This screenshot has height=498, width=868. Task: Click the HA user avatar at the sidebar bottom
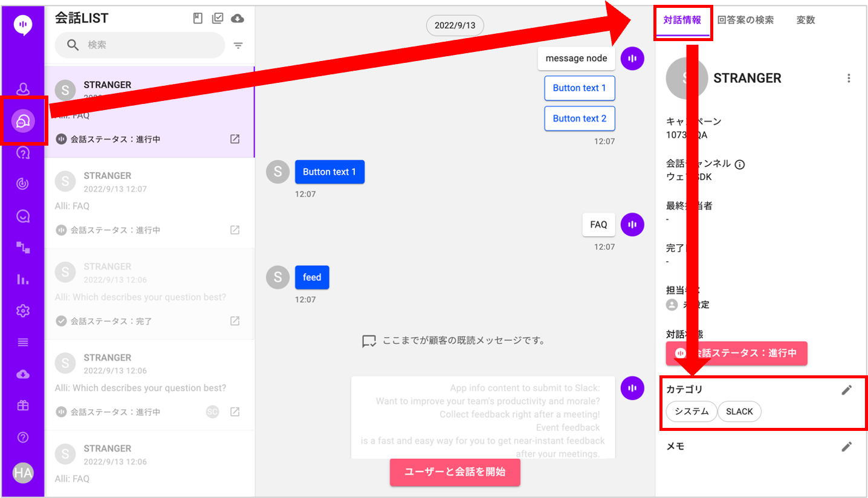coord(23,473)
